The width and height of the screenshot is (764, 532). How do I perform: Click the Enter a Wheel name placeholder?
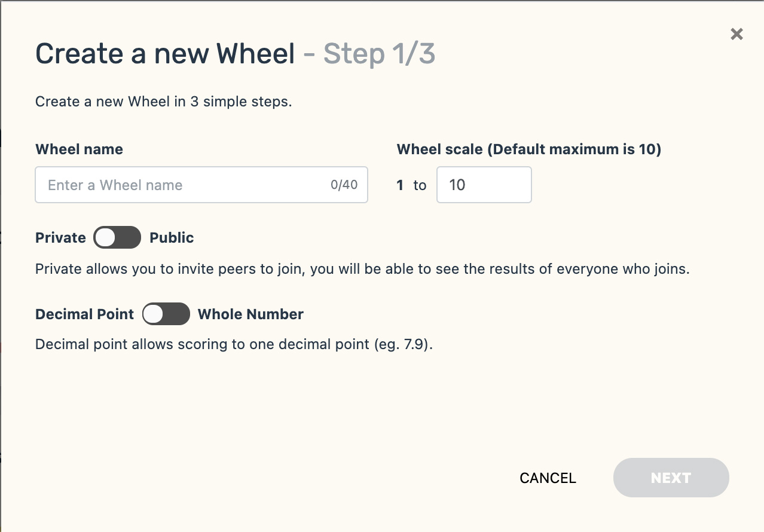pyautogui.click(x=115, y=185)
